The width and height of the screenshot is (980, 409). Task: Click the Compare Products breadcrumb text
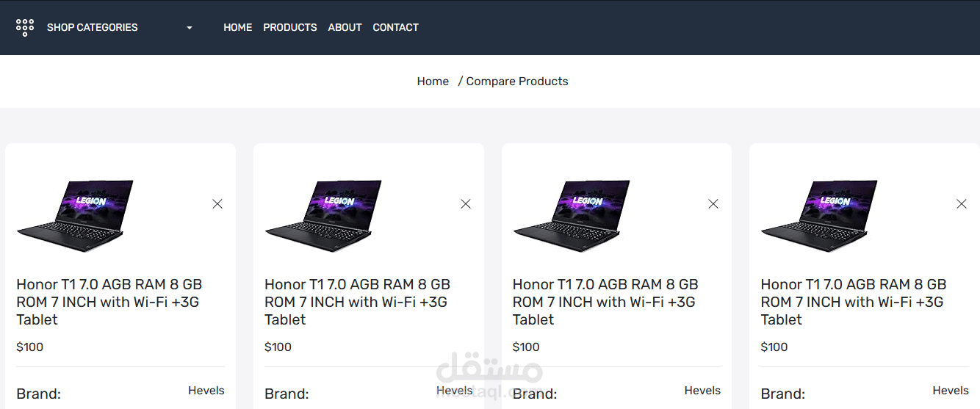point(517,82)
